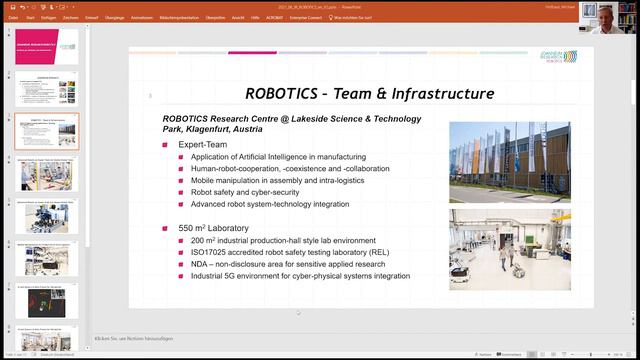Click the slide counter in status bar
Screen dimensions: 640x360
(x=17, y=355)
